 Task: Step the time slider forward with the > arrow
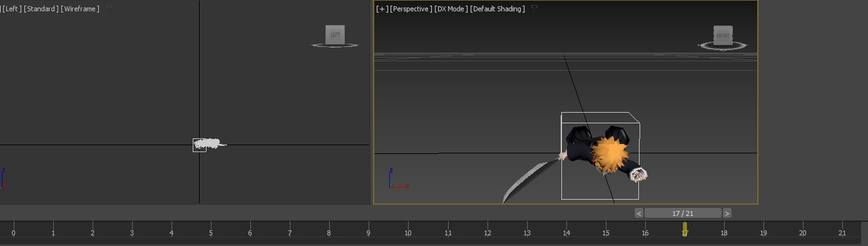[727, 213]
